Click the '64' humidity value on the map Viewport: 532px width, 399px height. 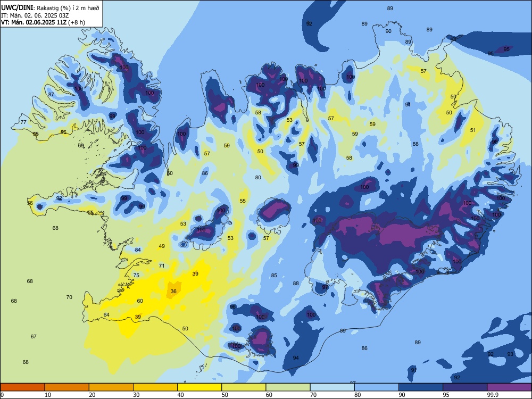pos(106,315)
